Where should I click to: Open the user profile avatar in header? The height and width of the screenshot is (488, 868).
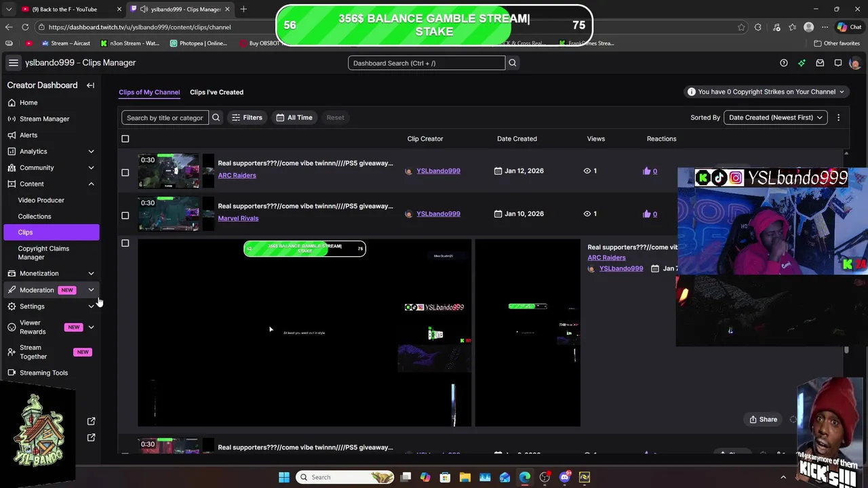854,63
